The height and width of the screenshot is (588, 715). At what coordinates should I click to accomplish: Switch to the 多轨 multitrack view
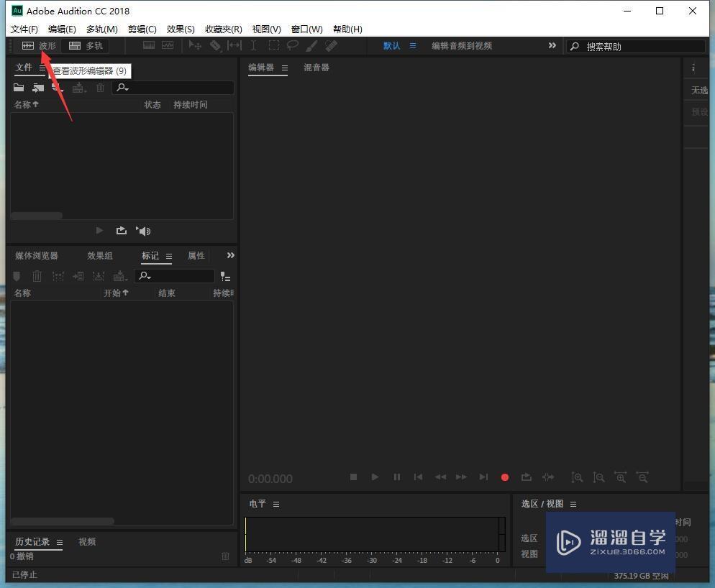[86, 45]
